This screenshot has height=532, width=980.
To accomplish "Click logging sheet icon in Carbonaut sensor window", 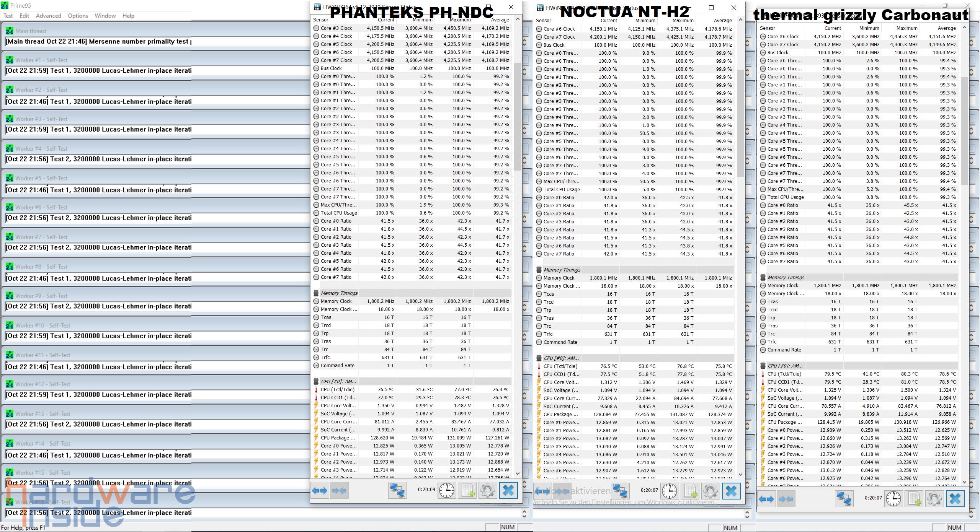I will (914, 499).
